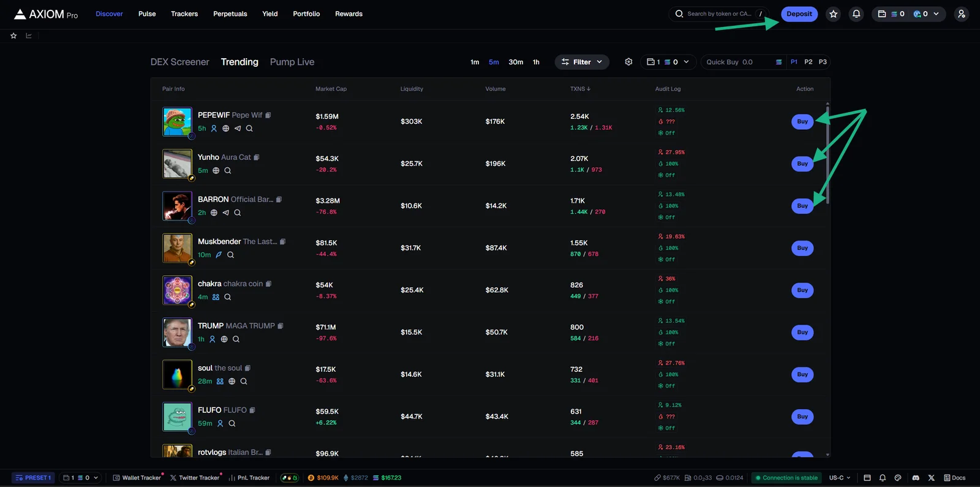Screen dimensions: 980x487
Task: Open US-C region dropdown
Action: coord(840,478)
